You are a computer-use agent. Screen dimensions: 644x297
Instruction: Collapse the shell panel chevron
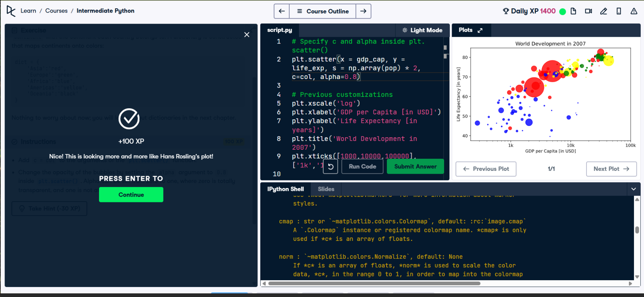634,189
